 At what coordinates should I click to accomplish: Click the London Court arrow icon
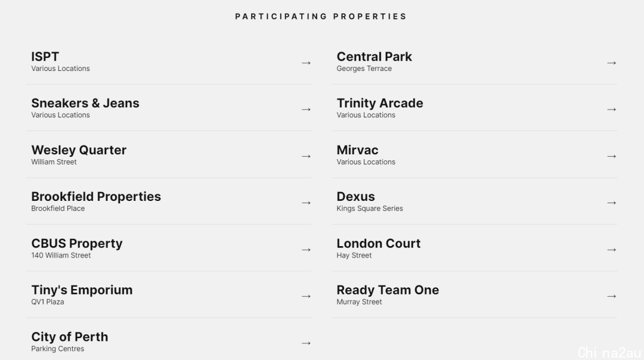point(612,250)
